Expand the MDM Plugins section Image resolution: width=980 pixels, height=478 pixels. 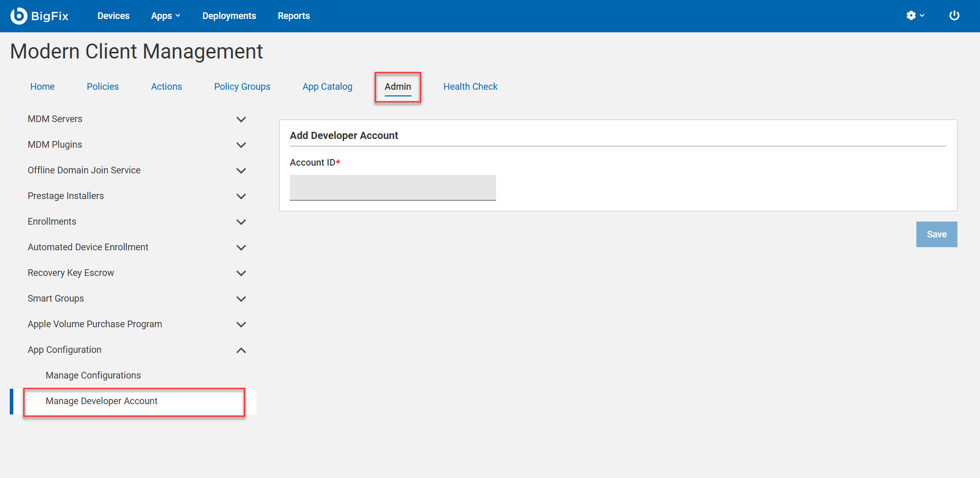tap(241, 145)
